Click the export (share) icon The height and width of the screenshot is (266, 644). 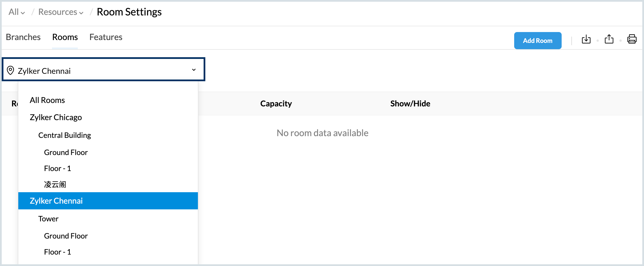pyautogui.click(x=609, y=39)
